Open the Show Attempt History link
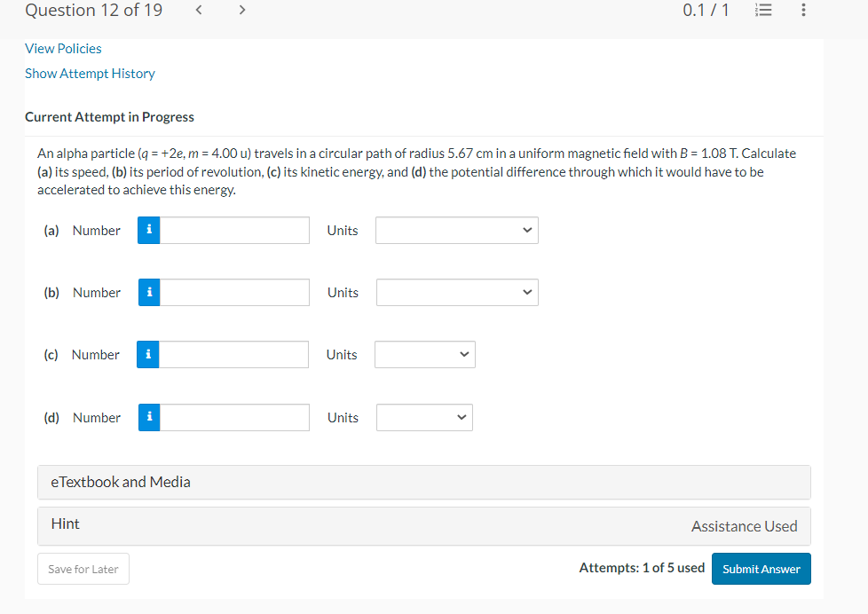This screenshot has width=868, height=614. pyautogui.click(x=90, y=74)
